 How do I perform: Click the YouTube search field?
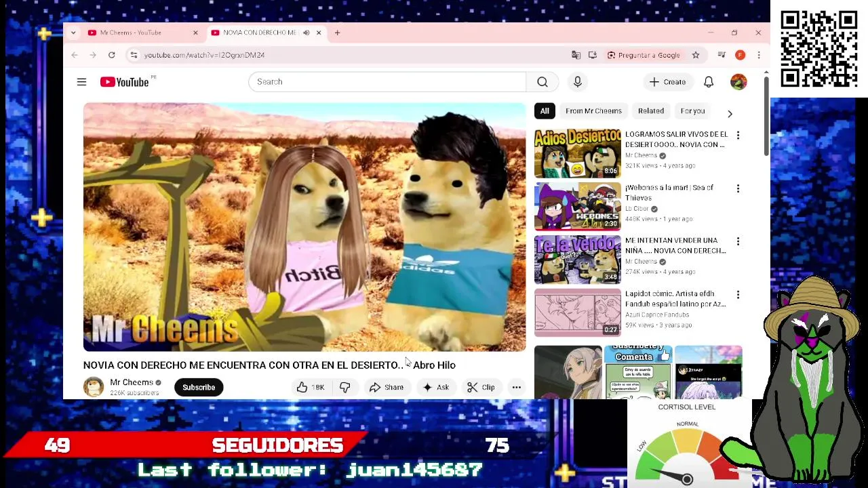tap(387, 82)
